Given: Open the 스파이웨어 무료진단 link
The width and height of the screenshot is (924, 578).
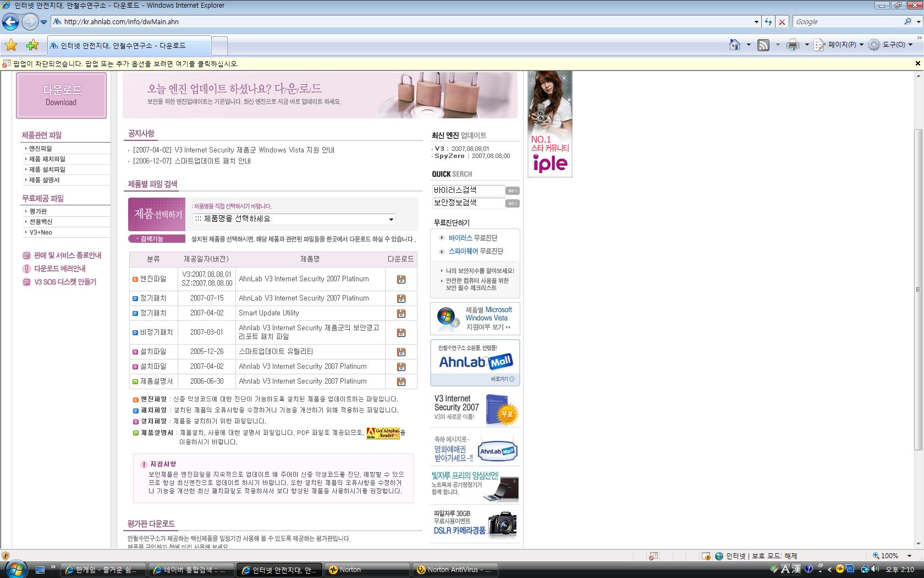Looking at the screenshot, I should pos(475,251).
